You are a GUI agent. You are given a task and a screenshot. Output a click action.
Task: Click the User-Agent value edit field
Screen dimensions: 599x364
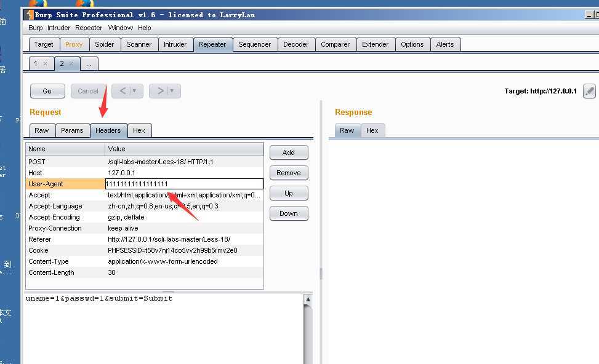184,184
